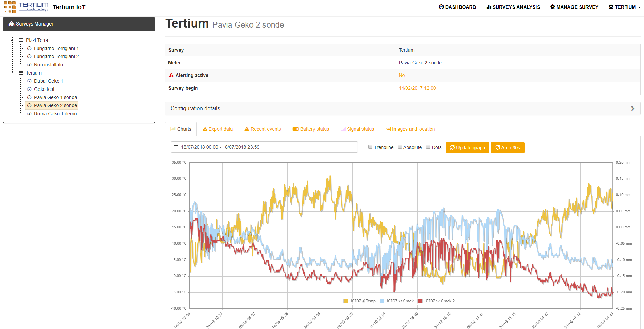Screen dimensions: 644x329
Task: Click the Tertium technology logo
Action: point(26,7)
